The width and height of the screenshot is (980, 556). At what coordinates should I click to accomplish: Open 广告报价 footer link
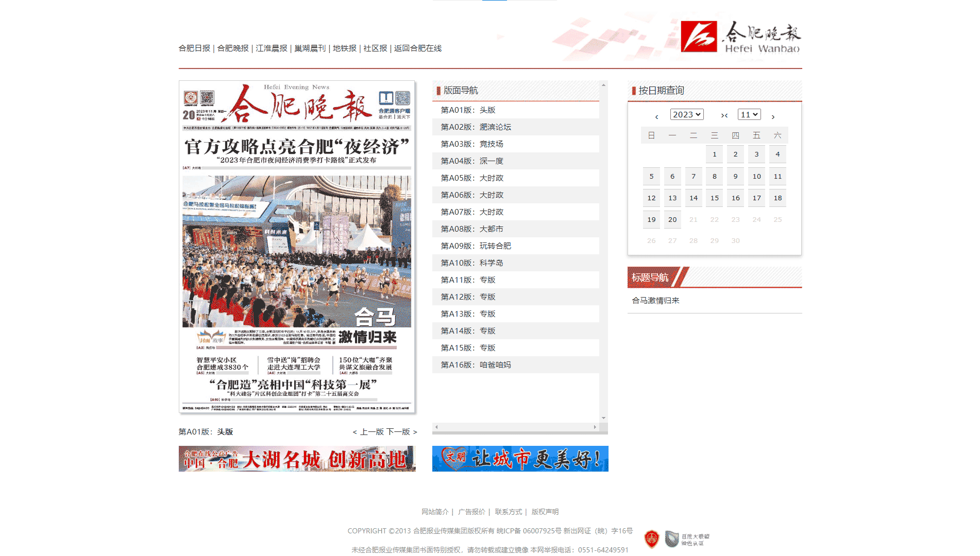coord(471,512)
